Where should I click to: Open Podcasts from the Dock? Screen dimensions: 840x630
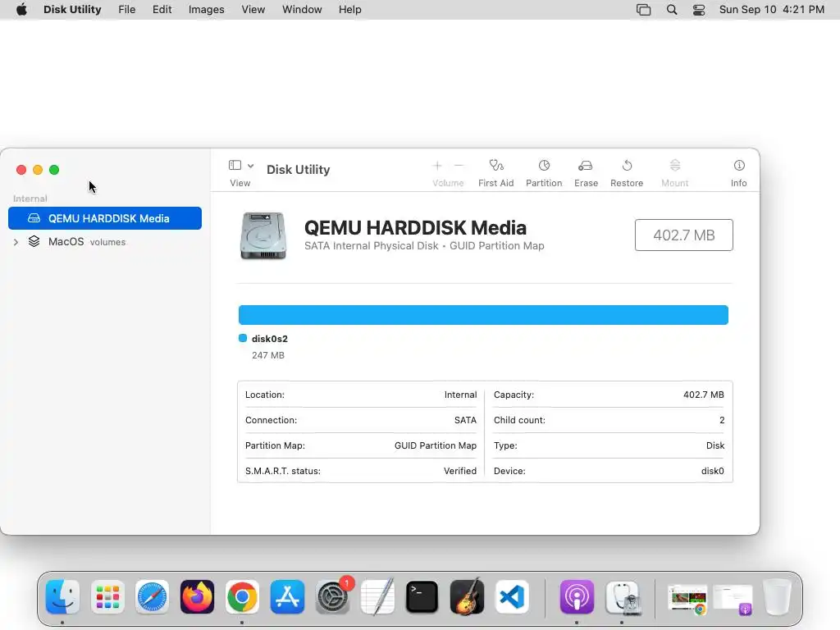pyautogui.click(x=577, y=597)
